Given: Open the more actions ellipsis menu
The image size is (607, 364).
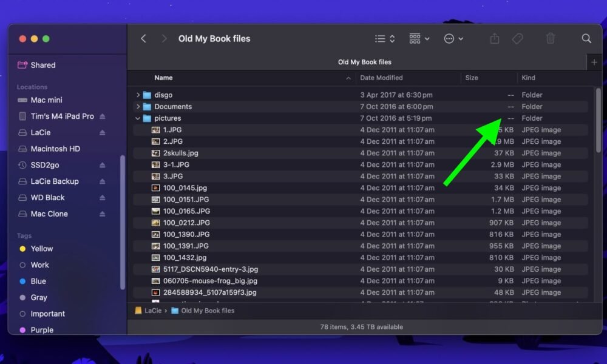Looking at the screenshot, I should point(453,39).
